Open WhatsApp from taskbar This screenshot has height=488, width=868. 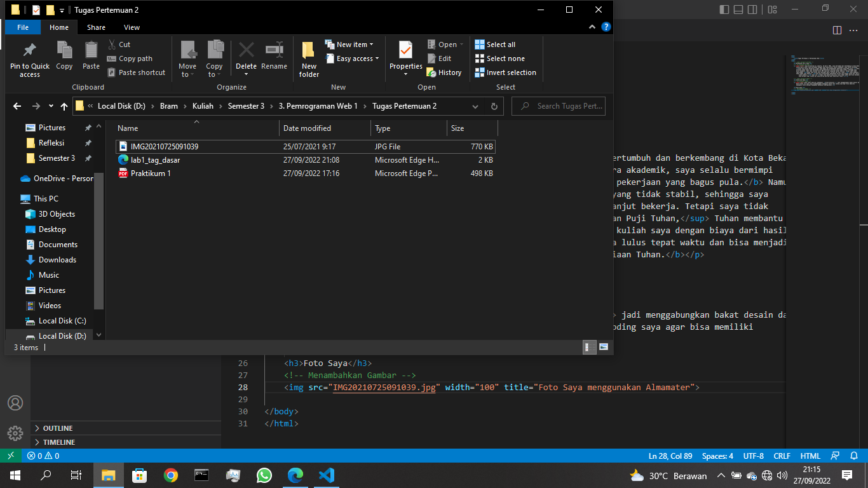coord(264,475)
